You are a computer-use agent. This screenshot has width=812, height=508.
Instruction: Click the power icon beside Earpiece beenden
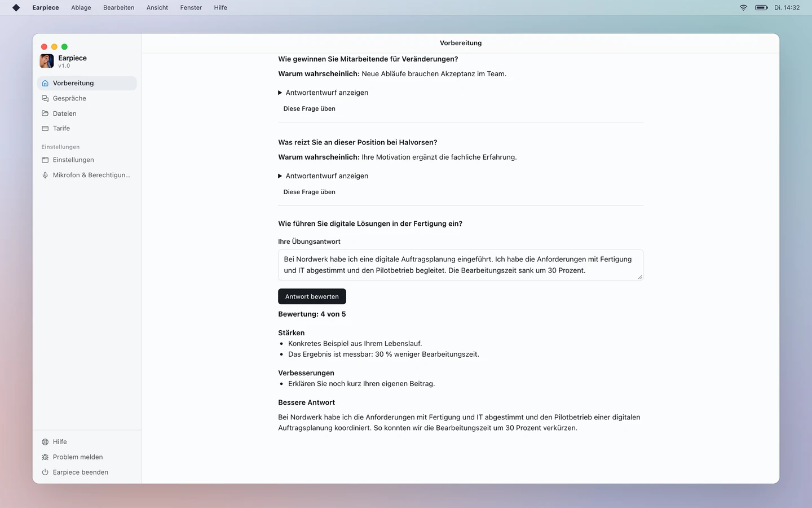(x=45, y=472)
